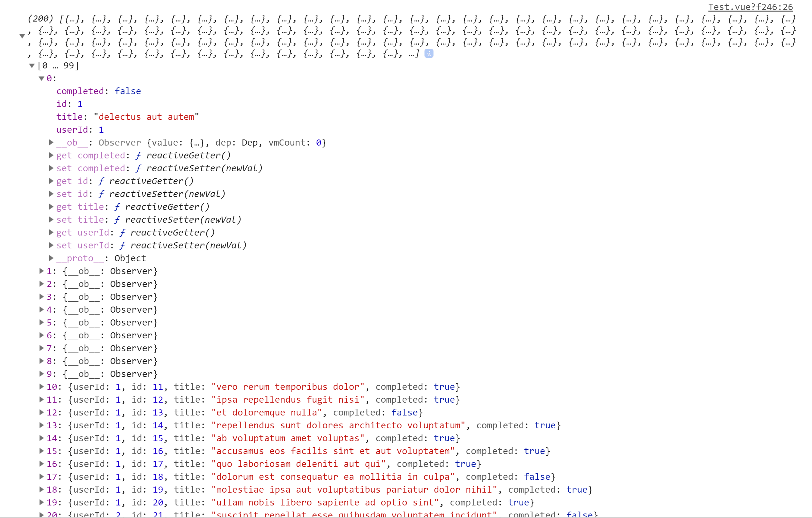This screenshot has height=518, width=812.
Task: Click 'id: 20' value in item 19 row
Action: click(148, 502)
